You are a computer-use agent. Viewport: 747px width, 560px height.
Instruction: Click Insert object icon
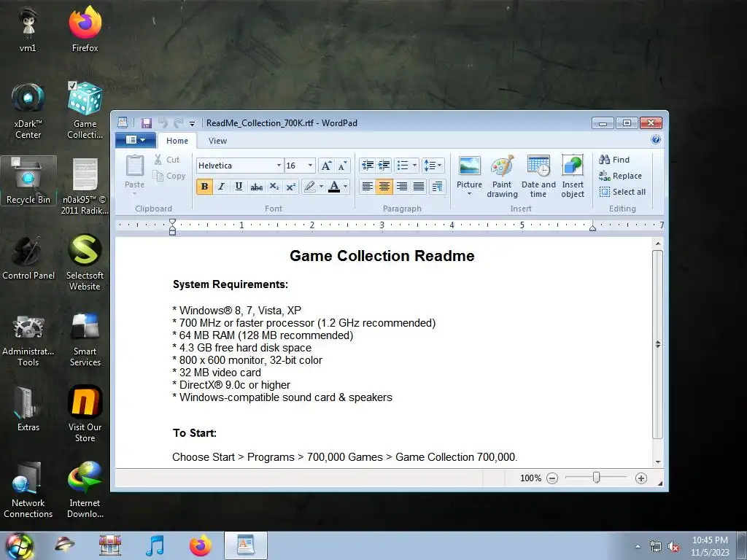pos(573,176)
